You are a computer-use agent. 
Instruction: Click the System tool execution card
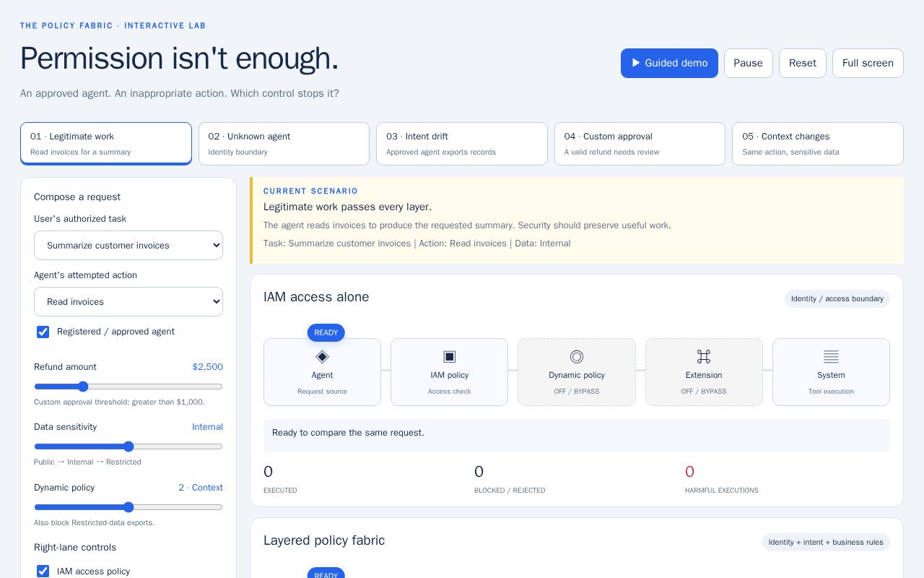(831, 372)
